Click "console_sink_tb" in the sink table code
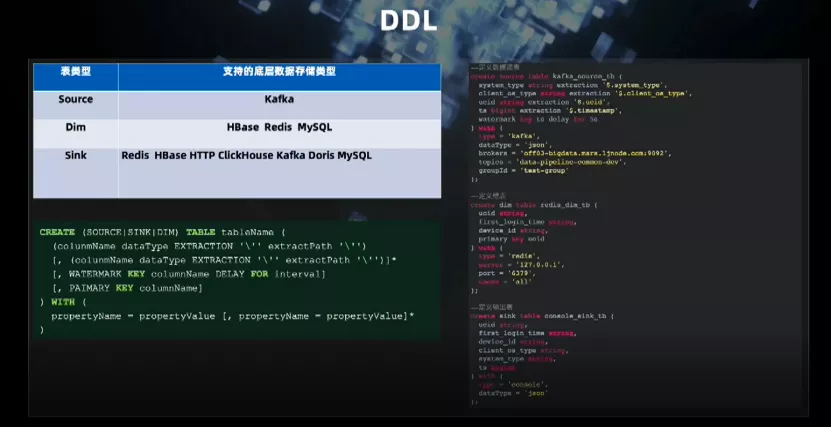Screen dimensions: 832x428 pyautogui.click(x=575, y=316)
